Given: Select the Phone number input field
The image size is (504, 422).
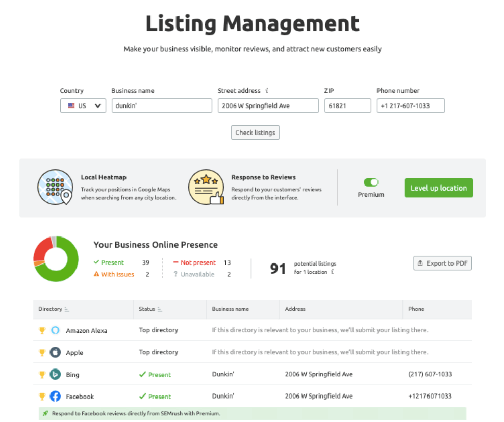Looking at the screenshot, I should (x=411, y=106).
